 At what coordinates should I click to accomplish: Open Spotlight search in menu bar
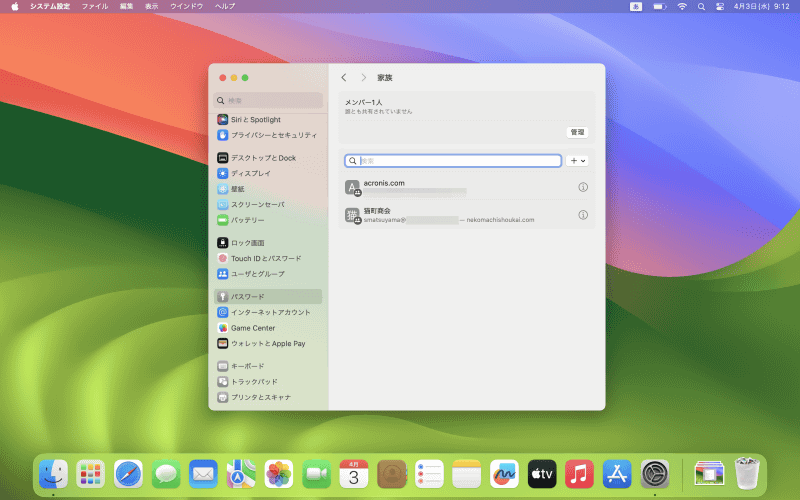(x=702, y=6)
